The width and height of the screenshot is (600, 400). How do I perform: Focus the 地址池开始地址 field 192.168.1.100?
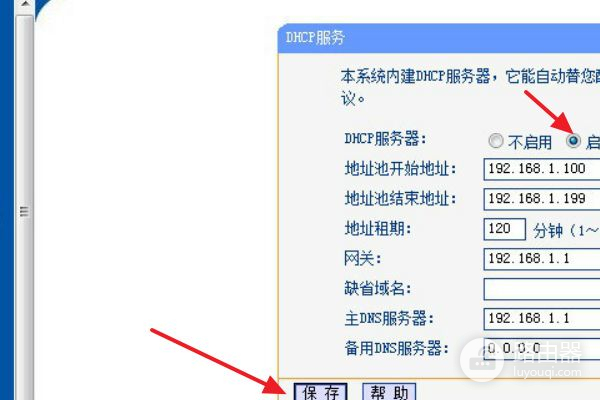coord(542,169)
